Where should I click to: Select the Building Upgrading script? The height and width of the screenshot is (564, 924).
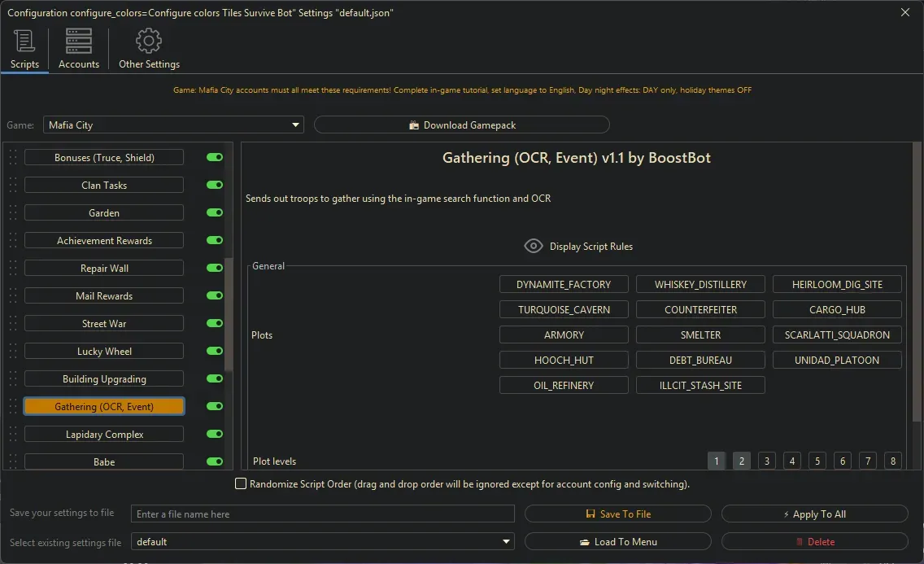(x=104, y=379)
